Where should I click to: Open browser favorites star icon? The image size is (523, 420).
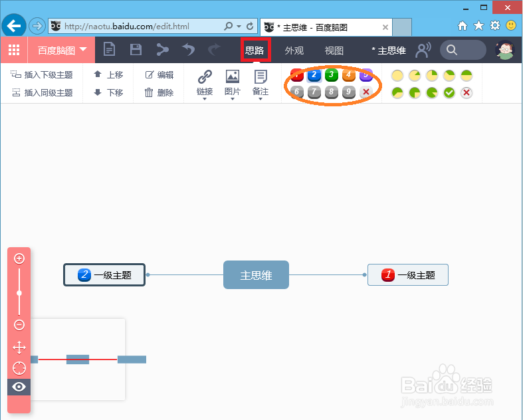(x=478, y=26)
